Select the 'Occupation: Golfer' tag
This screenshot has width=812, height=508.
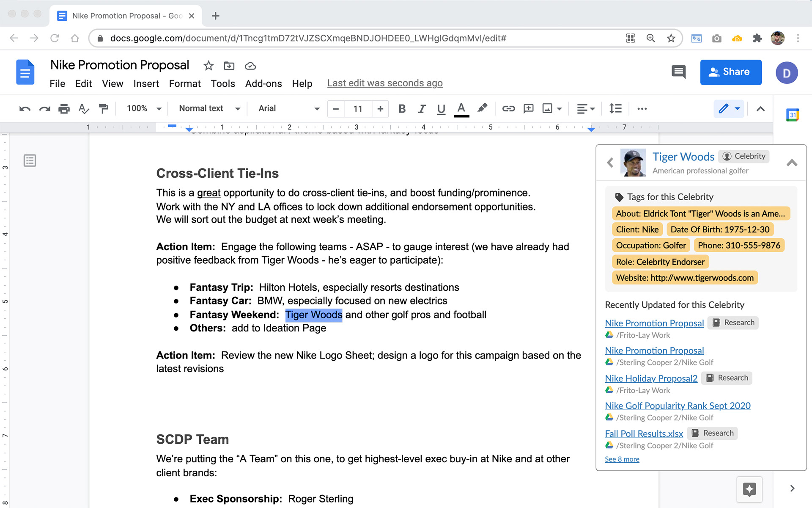651,246
